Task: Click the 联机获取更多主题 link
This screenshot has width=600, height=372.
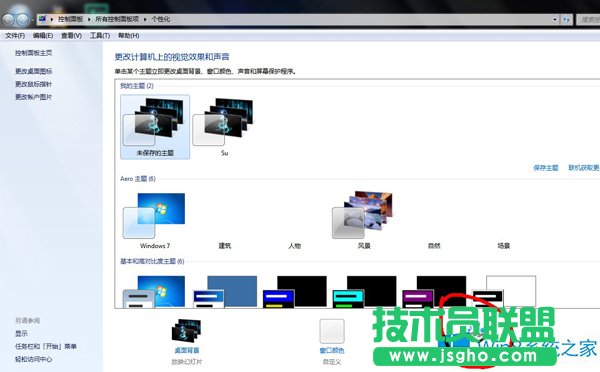Action: coord(584,168)
